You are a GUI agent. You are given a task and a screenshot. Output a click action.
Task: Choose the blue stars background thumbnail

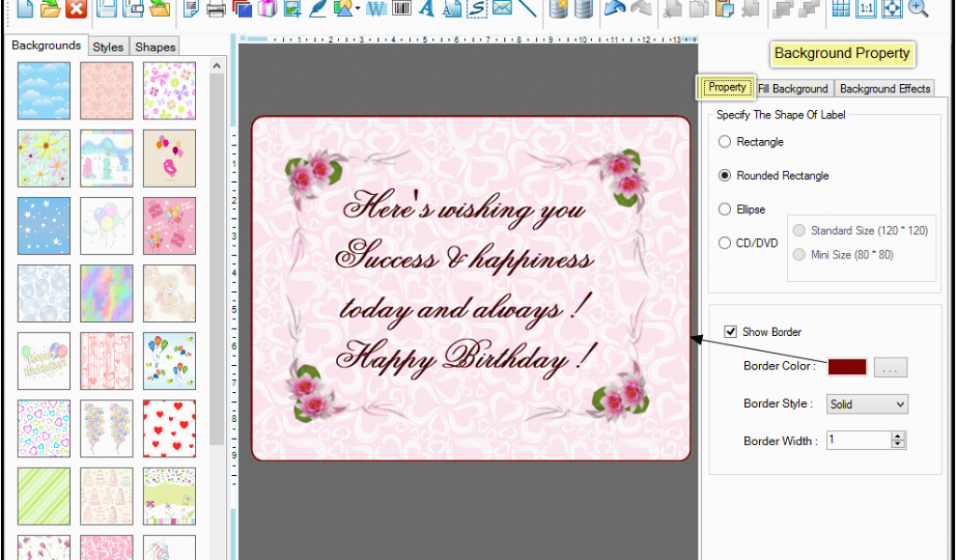[44, 226]
